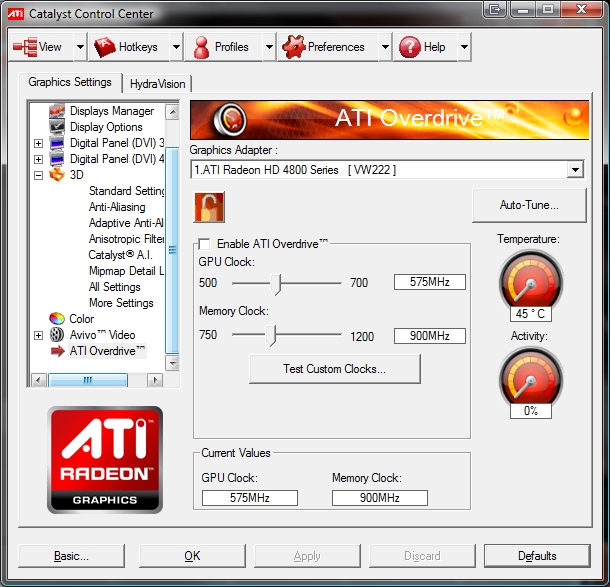Open the Preferences dropdown arrow
Image resolution: width=610 pixels, height=587 pixels.
click(x=385, y=47)
